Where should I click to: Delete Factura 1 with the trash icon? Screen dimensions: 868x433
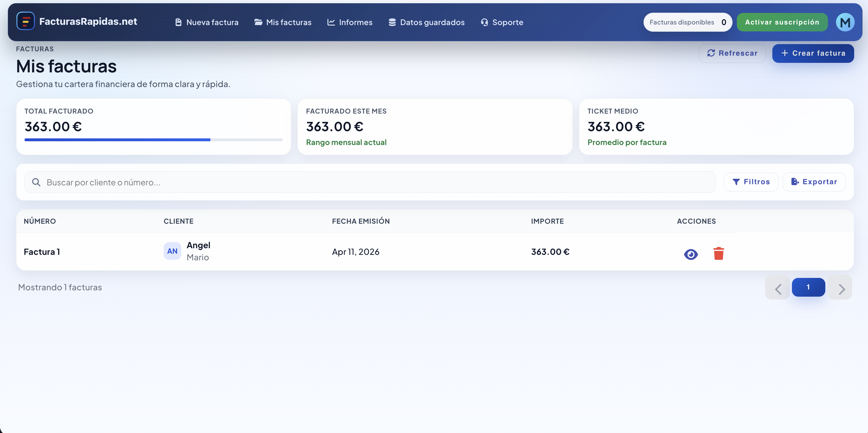(x=718, y=253)
